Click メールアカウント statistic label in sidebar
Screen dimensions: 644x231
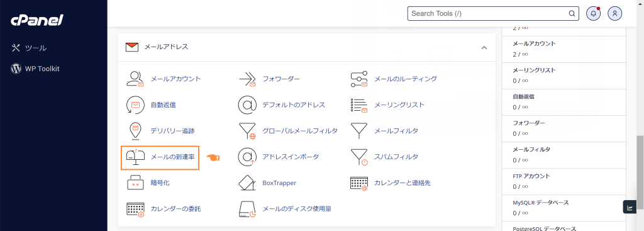[x=535, y=43]
